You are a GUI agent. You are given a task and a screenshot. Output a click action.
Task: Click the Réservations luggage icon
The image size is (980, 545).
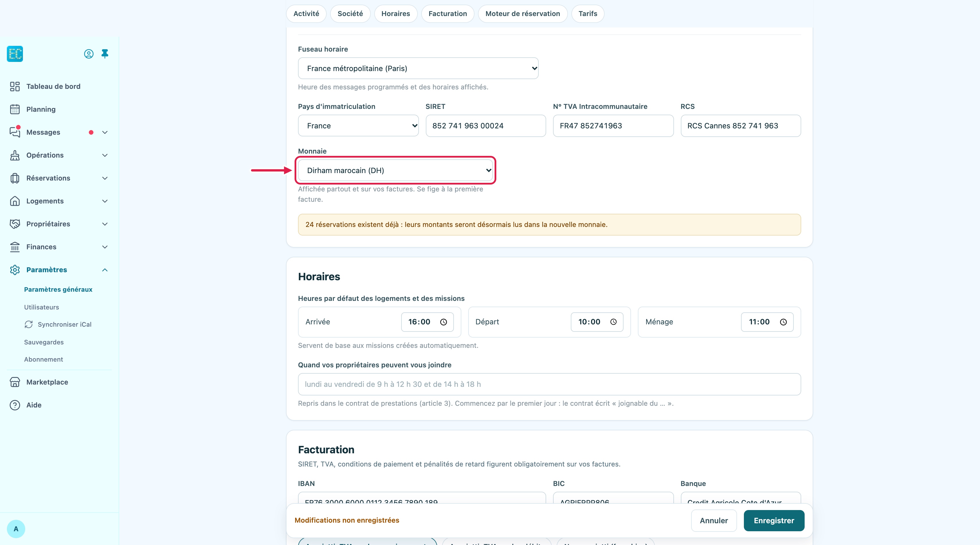click(15, 178)
